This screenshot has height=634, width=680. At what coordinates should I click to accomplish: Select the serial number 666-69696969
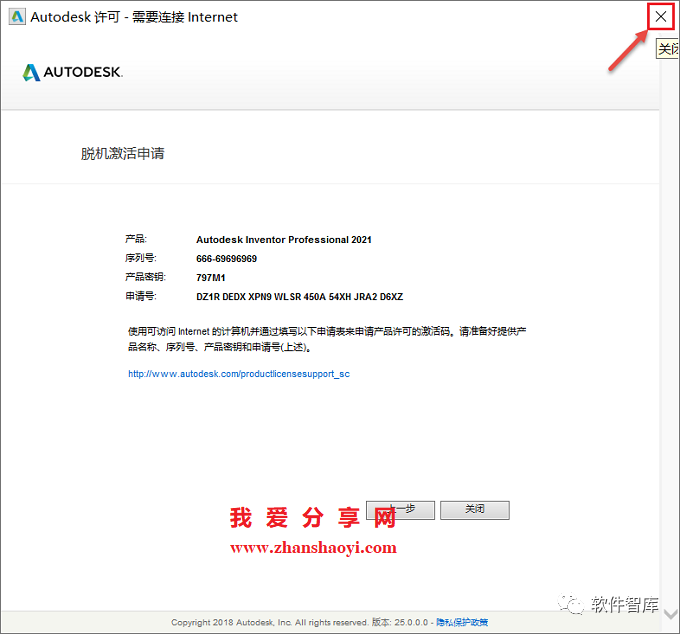226,259
